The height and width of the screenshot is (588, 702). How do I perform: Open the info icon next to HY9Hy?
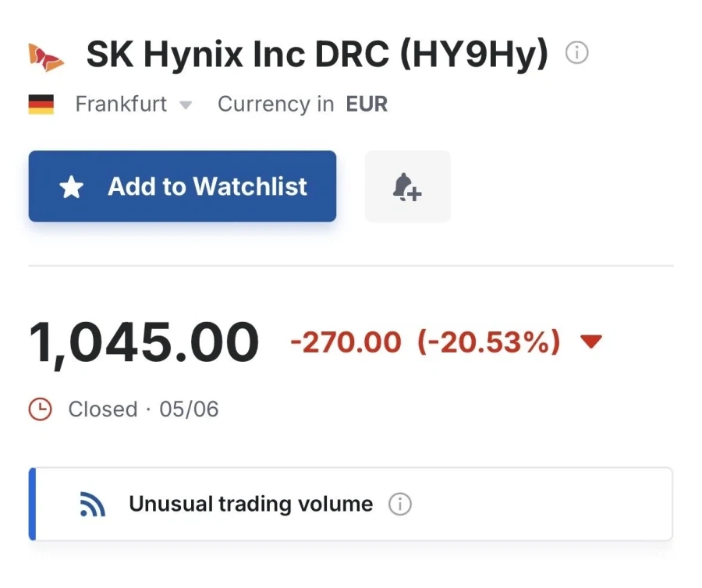pos(576,53)
